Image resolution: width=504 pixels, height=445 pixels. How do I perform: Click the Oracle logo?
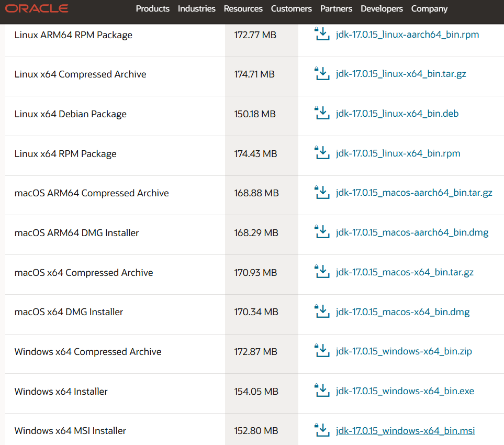point(36,9)
